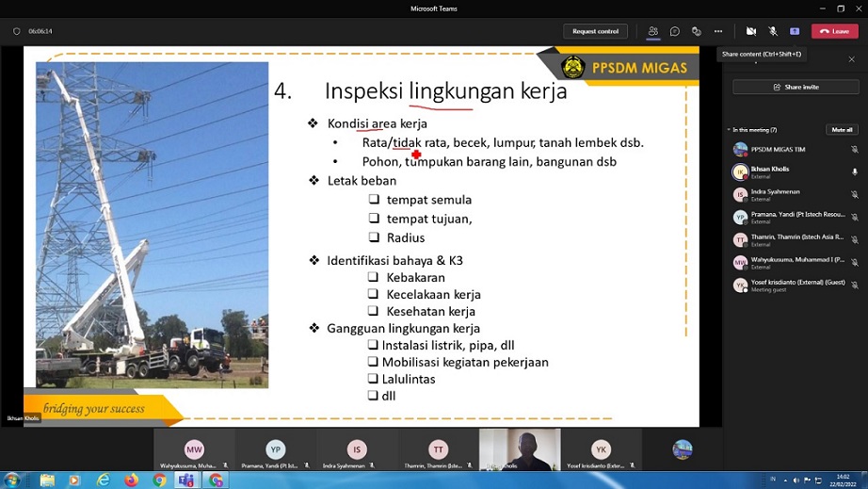Viewport: 868px width, 489px height.
Task: Click the Mute all button
Action: click(842, 130)
